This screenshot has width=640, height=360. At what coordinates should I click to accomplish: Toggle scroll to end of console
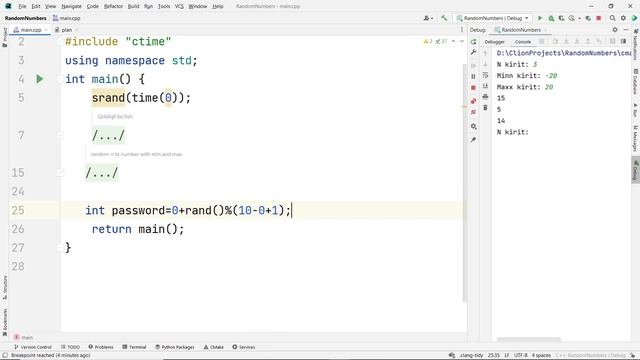pos(485,86)
